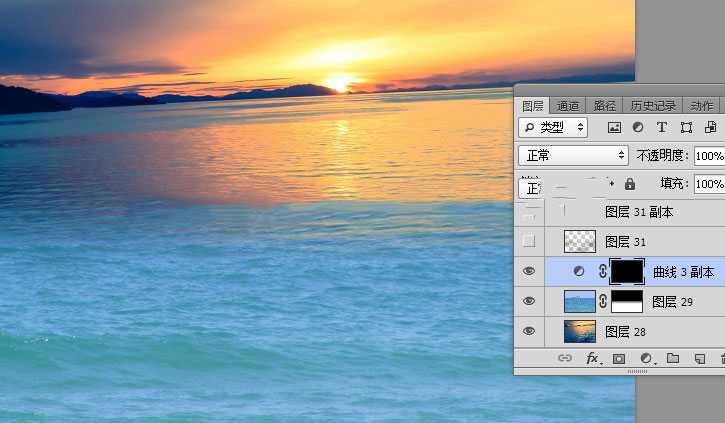Create new adjustment layer icon
Screen dimensions: 725x423
point(646,358)
